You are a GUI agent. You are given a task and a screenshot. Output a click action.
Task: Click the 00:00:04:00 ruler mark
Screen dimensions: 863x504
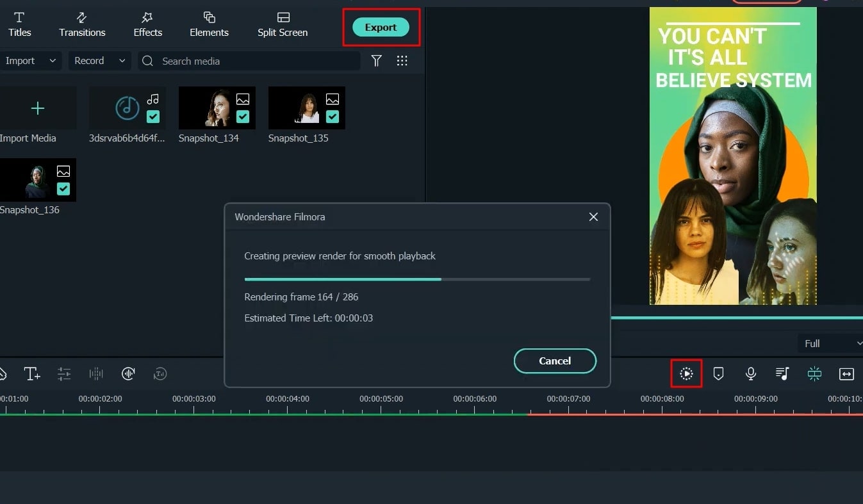pos(288,398)
